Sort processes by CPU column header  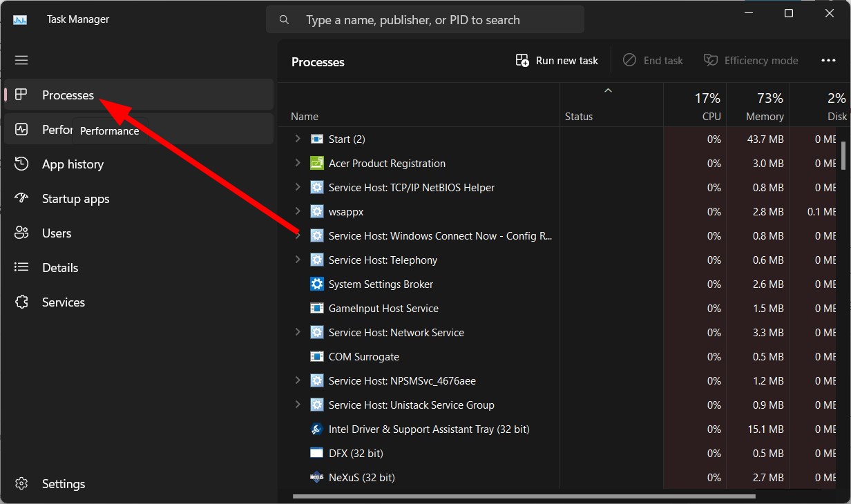[x=695, y=107]
